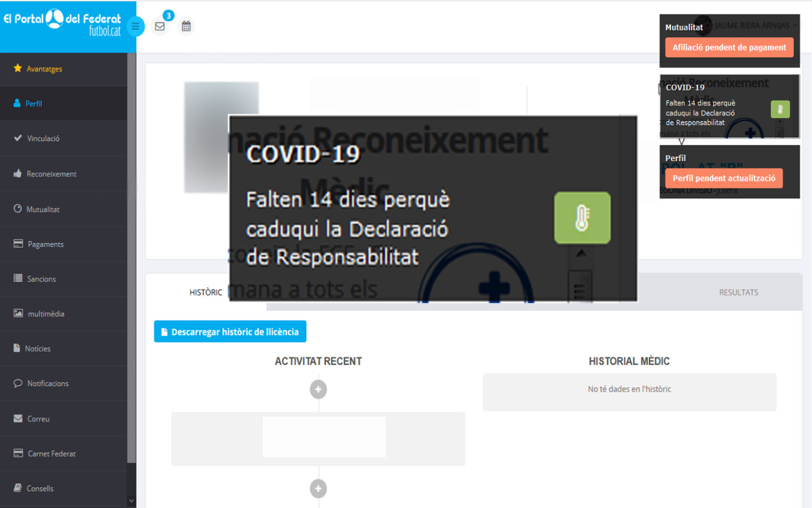
Task: Toggle the hamburger sidebar menu button
Action: point(135,26)
